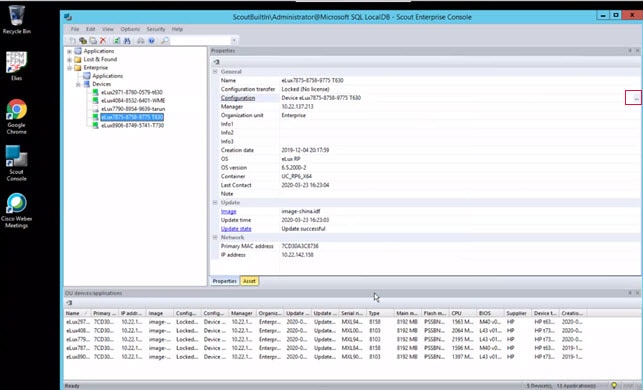The image size is (643, 390).
Task: Click the app icon in title bar
Action: tap(68, 17)
